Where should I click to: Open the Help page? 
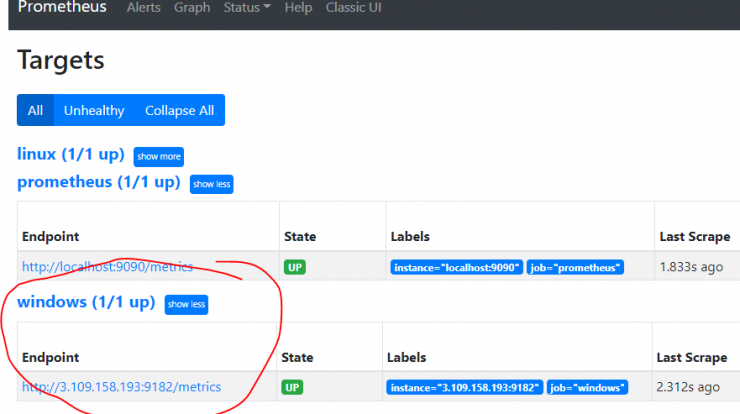pyautogui.click(x=298, y=8)
